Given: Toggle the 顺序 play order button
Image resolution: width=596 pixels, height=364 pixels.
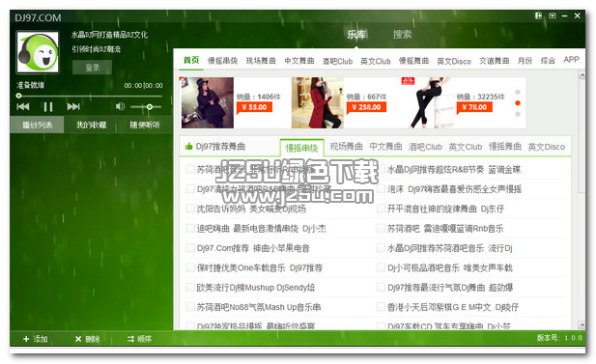Looking at the screenshot, I should pyautogui.click(x=139, y=339).
